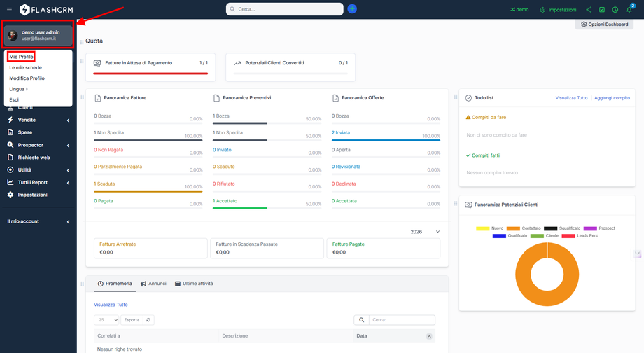Click the Aggiungi compito link
This screenshot has height=353, width=644.
tap(612, 98)
